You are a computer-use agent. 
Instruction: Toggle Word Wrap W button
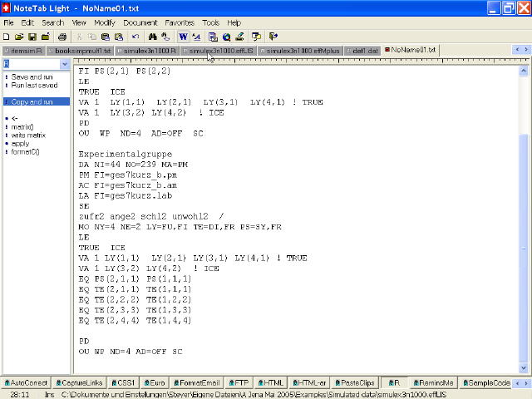point(183,37)
